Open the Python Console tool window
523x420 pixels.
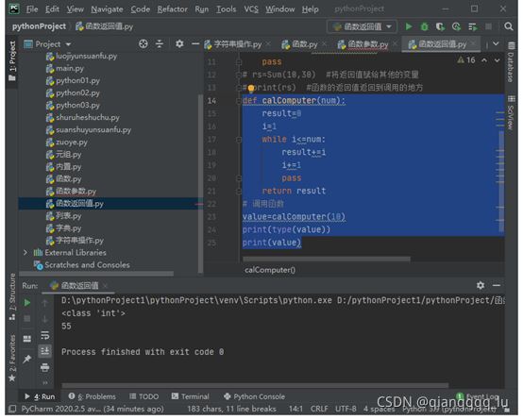254,396
